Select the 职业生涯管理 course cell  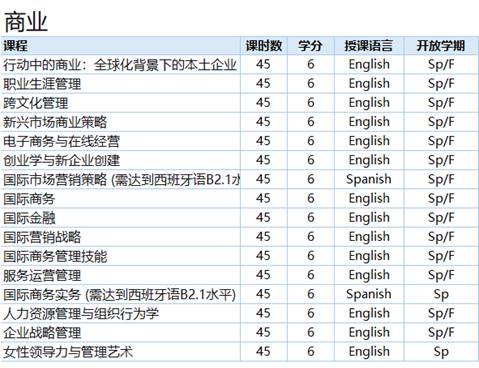pyautogui.click(x=120, y=84)
